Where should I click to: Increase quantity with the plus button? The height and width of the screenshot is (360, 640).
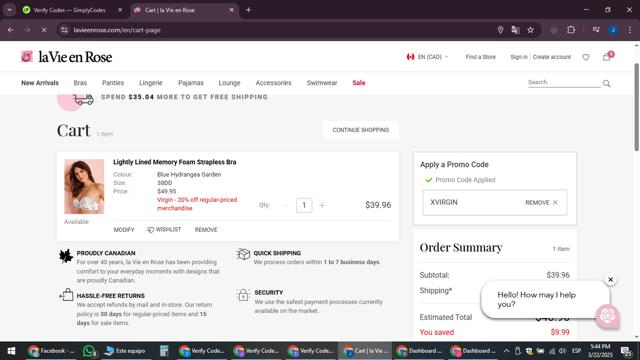322,205
